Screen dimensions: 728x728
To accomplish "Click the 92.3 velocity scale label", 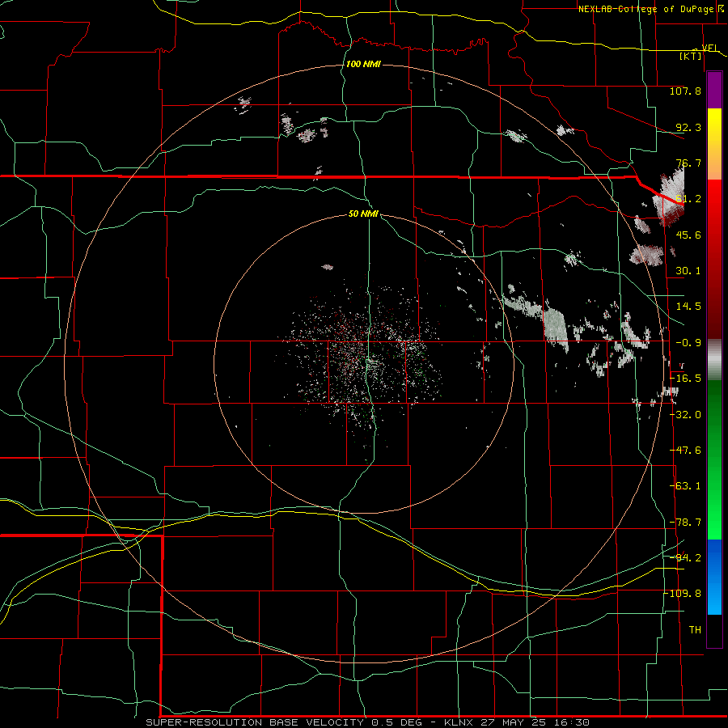I will (688, 127).
